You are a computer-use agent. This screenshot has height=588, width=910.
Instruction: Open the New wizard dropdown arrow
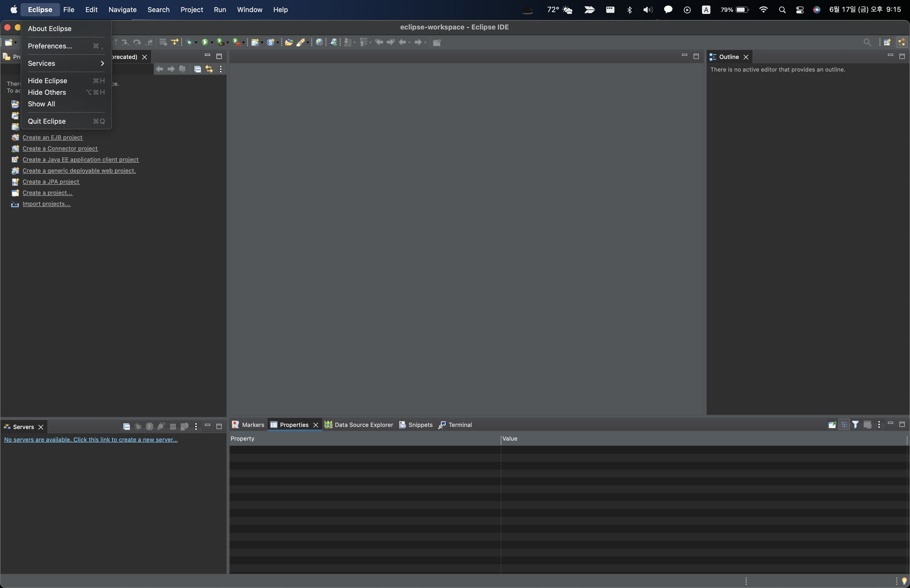pyautogui.click(x=16, y=42)
